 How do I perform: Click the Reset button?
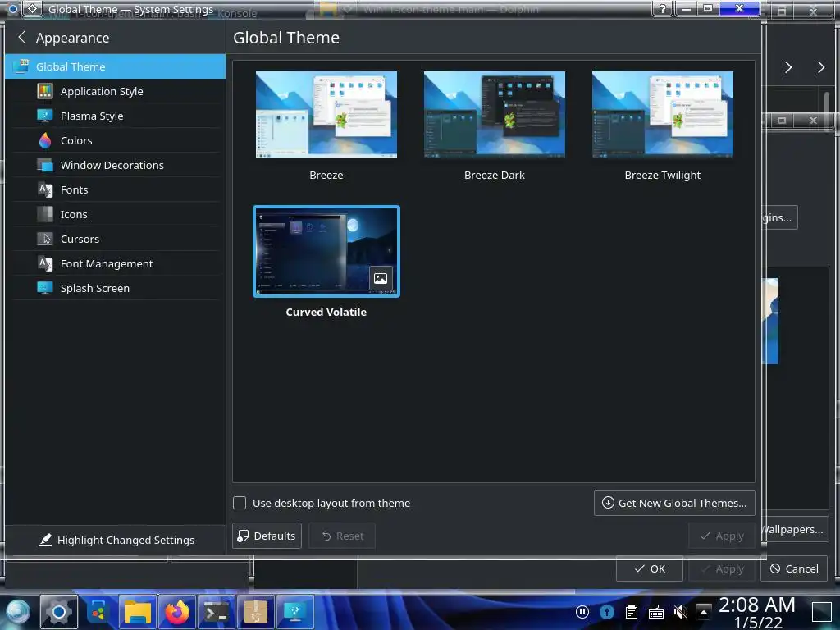click(342, 536)
